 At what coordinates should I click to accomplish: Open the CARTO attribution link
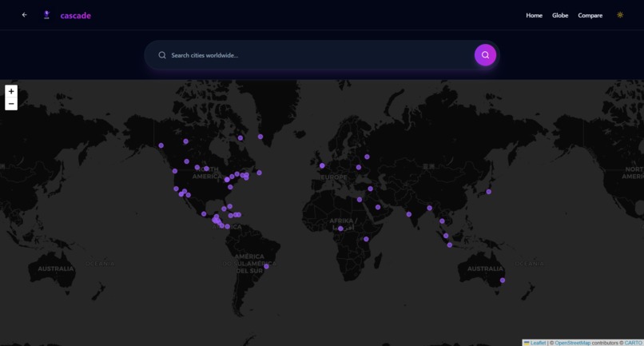[x=633, y=343]
